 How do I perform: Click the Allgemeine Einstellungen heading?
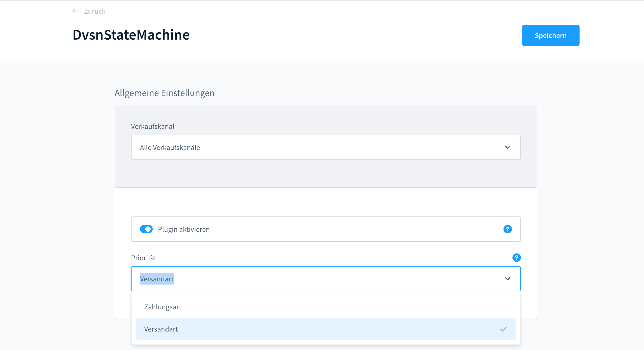pos(164,93)
